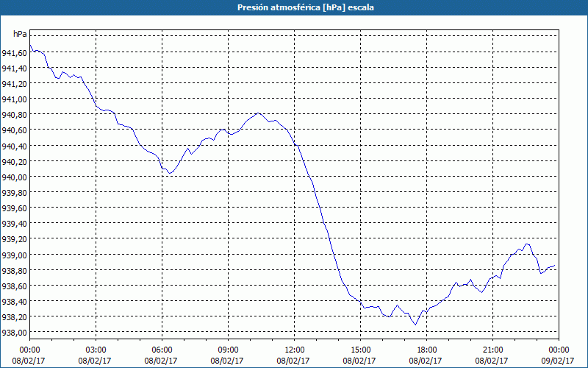
Task: Click the 939,20 y-axis label
Action: (x=14, y=239)
